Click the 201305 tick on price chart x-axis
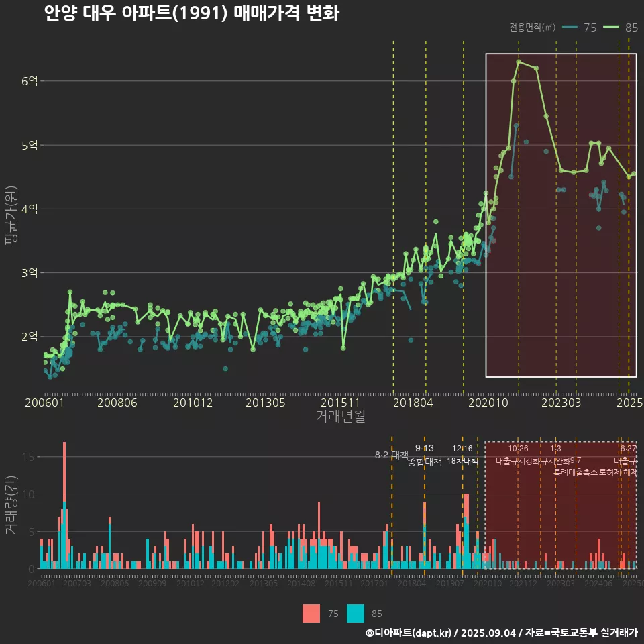This screenshot has width=644, height=644. pyautogui.click(x=265, y=403)
